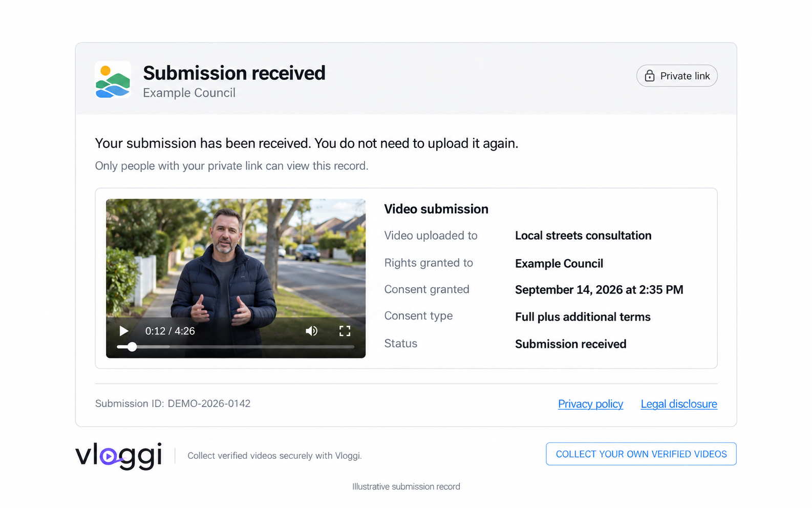Click the 'Submission received' heading
The width and height of the screenshot is (812, 508).
234,73
